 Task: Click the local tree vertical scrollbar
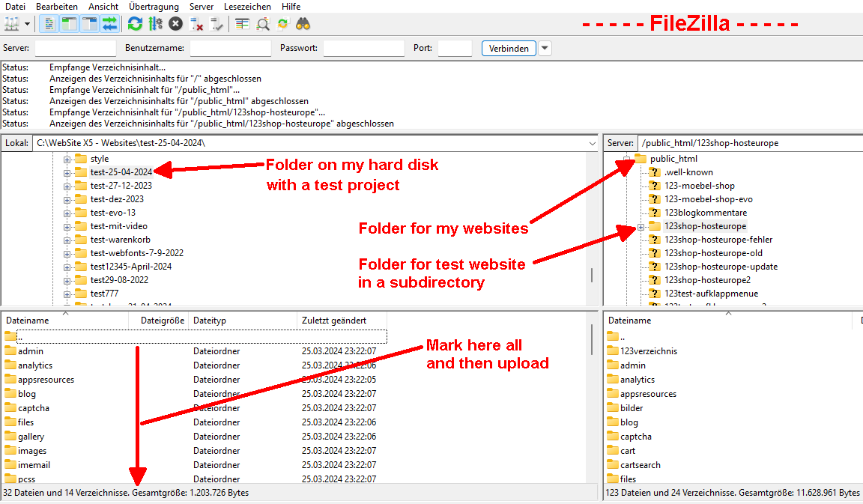pos(592,274)
